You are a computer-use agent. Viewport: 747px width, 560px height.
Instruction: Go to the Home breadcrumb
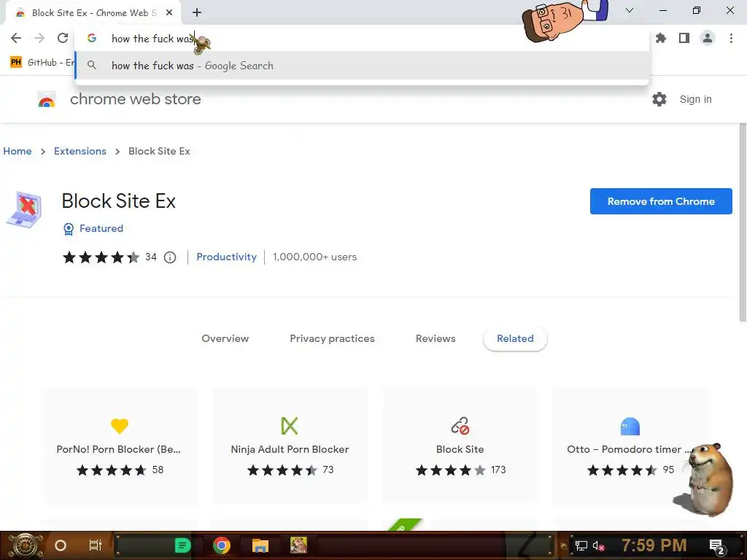click(x=18, y=151)
